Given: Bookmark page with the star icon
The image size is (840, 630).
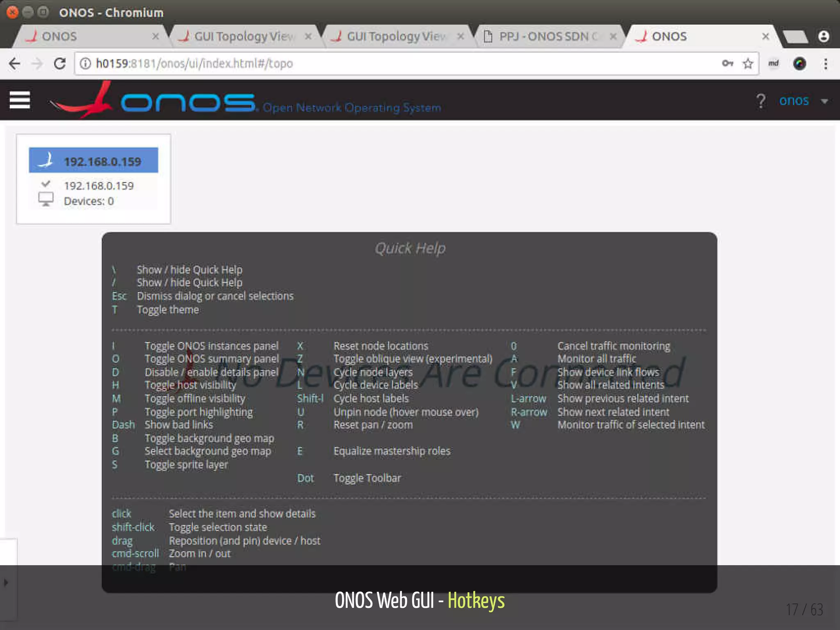Looking at the screenshot, I should pyautogui.click(x=748, y=64).
